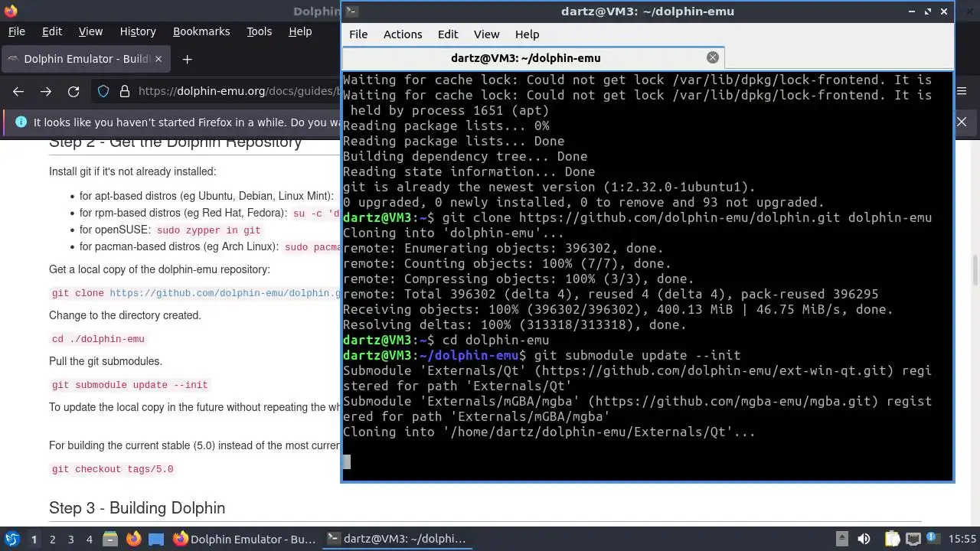This screenshot has height=551, width=980.
Task: Open the terminal's Edit menu
Action: pyautogui.click(x=448, y=34)
